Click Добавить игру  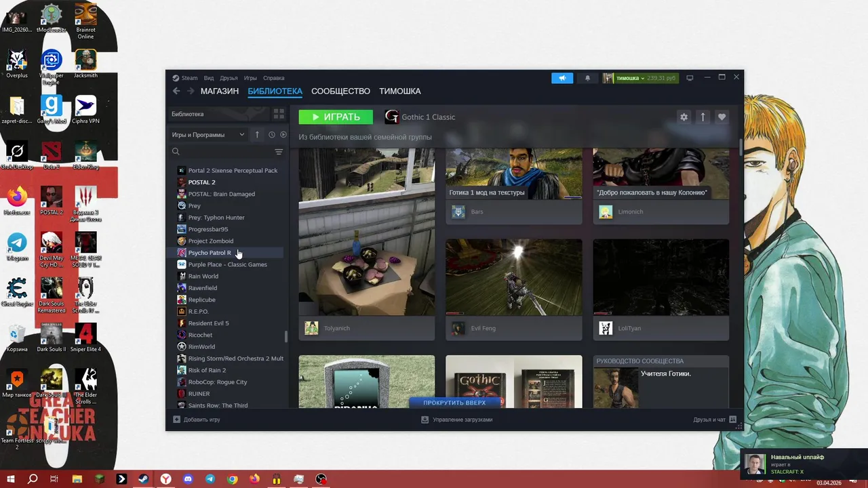pos(197,420)
